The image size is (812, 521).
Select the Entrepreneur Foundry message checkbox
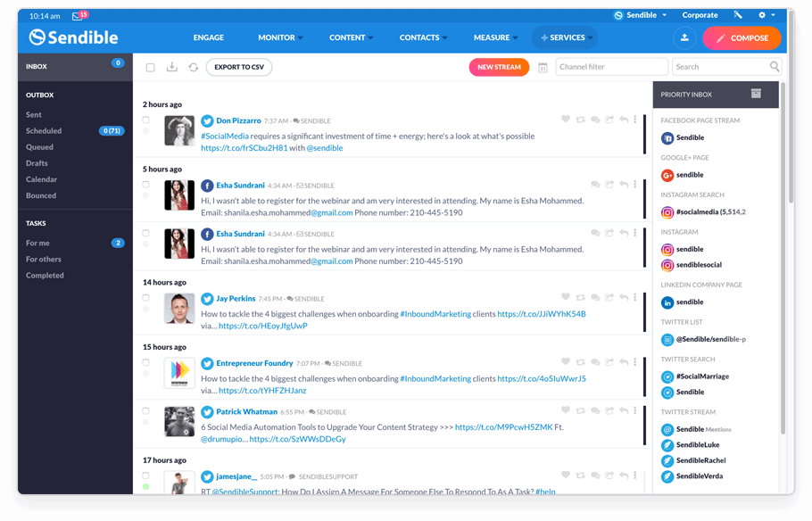coord(146,362)
